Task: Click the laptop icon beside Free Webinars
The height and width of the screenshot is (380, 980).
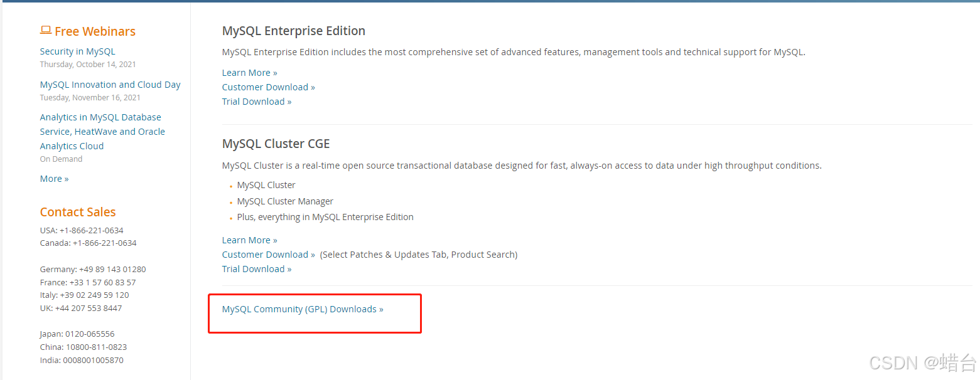Action: coord(45,30)
